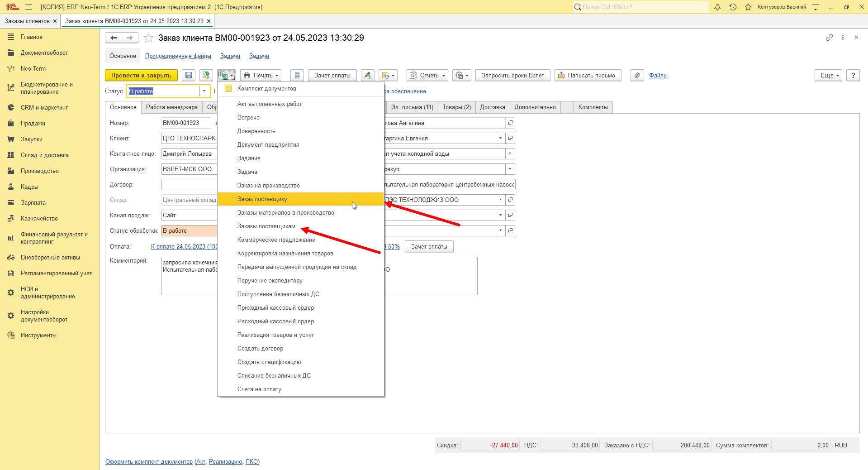Open history clock icon

tap(733, 7)
